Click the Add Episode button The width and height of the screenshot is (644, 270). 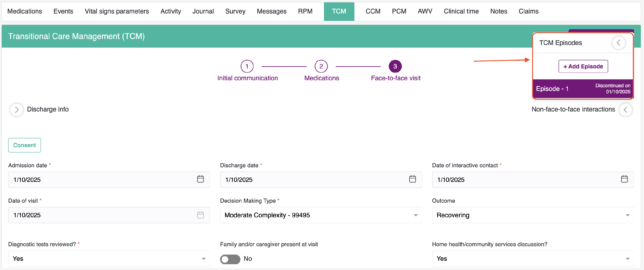coord(583,66)
